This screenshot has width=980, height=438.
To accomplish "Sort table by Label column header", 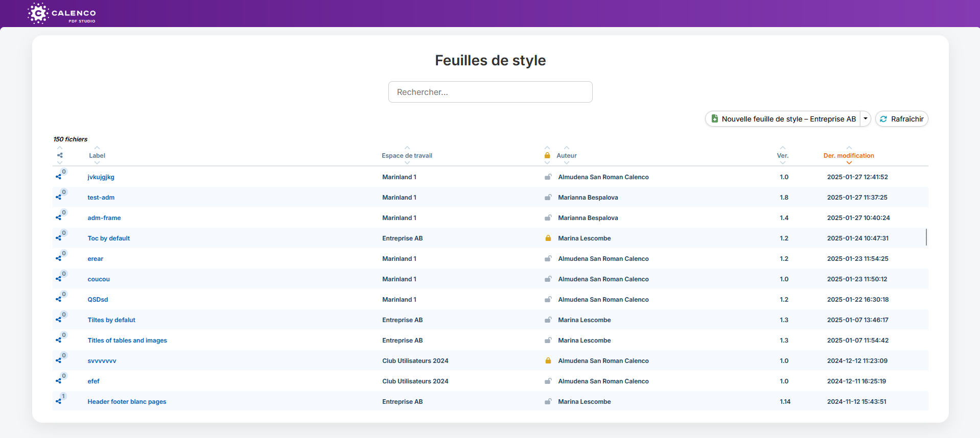I will [97, 156].
